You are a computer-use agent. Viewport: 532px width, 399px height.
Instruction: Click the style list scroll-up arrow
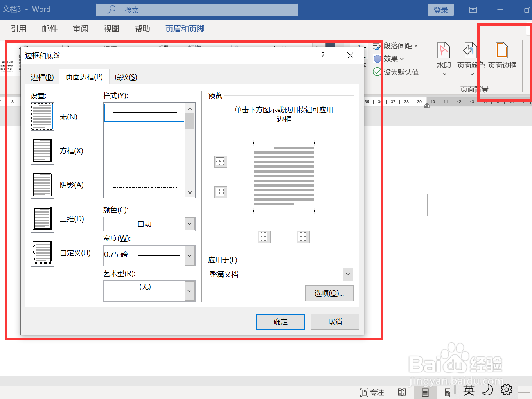190,109
